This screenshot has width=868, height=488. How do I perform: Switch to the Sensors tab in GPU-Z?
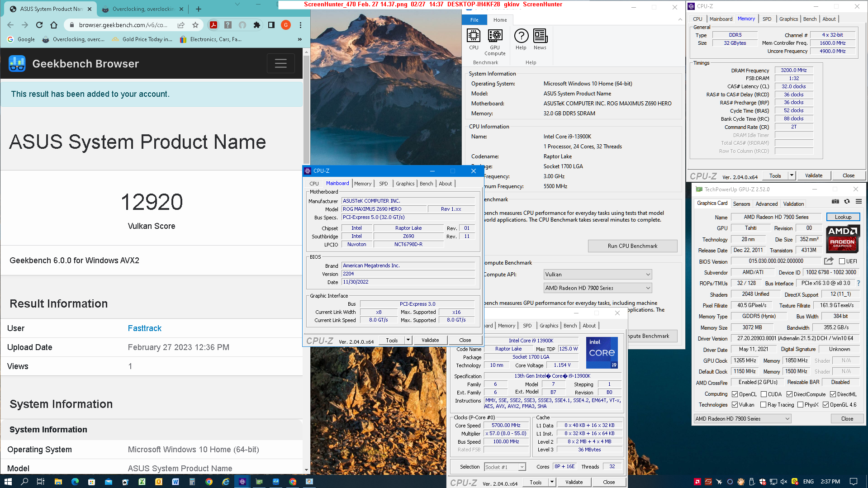point(741,204)
